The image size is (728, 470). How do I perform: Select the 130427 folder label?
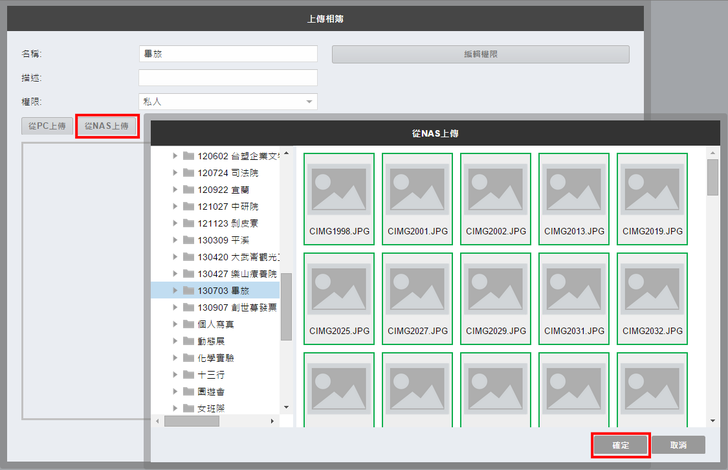point(237,274)
